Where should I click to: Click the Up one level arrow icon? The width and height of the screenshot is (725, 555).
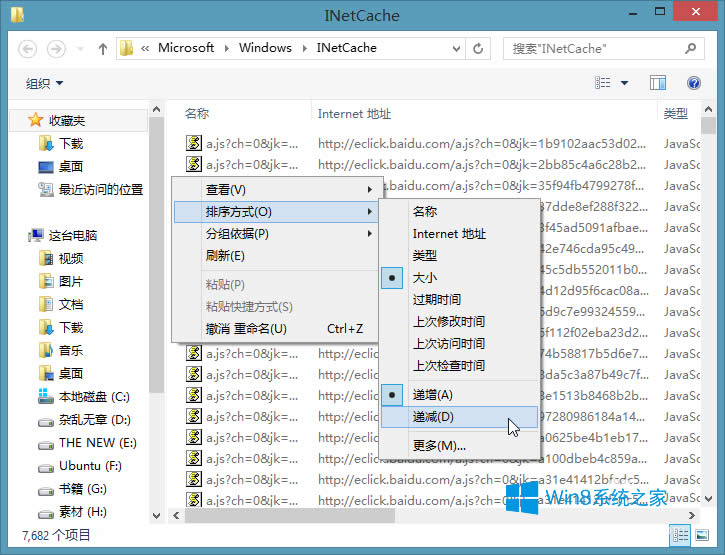103,48
